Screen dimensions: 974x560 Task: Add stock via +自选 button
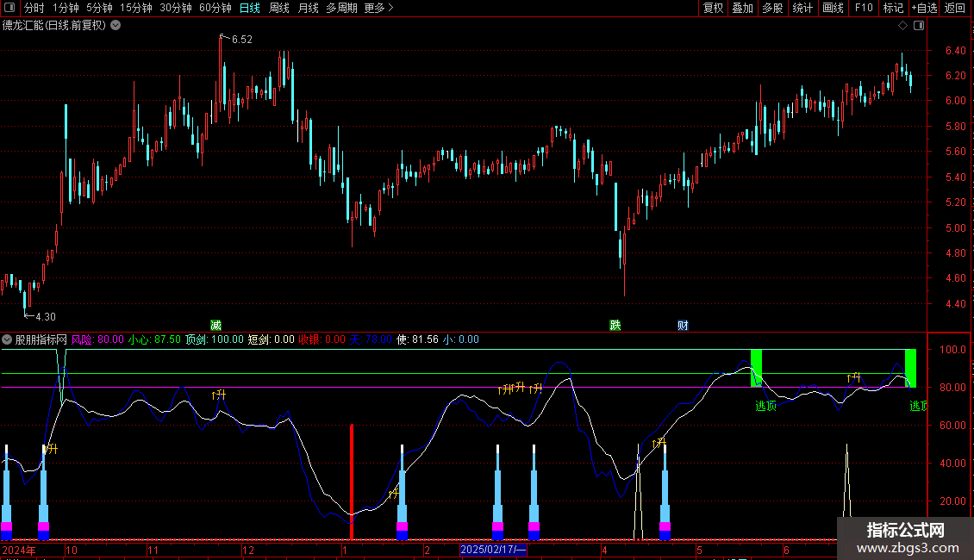(x=924, y=8)
